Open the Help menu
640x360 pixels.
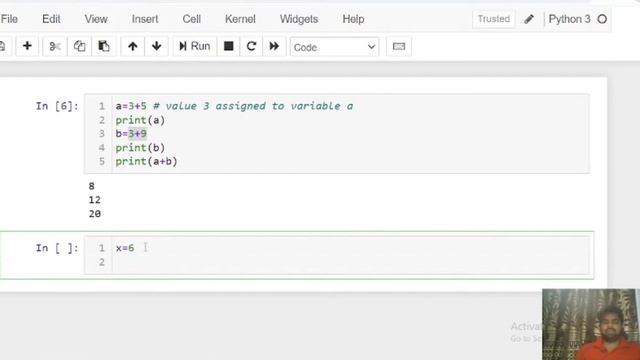coord(353,19)
